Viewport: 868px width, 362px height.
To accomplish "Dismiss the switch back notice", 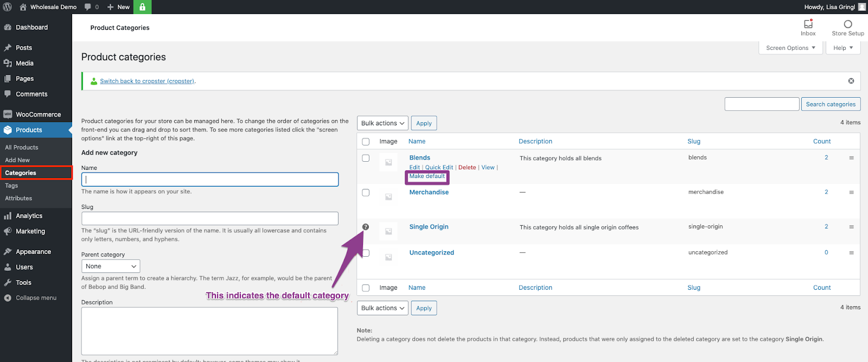I will tap(851, 81).
